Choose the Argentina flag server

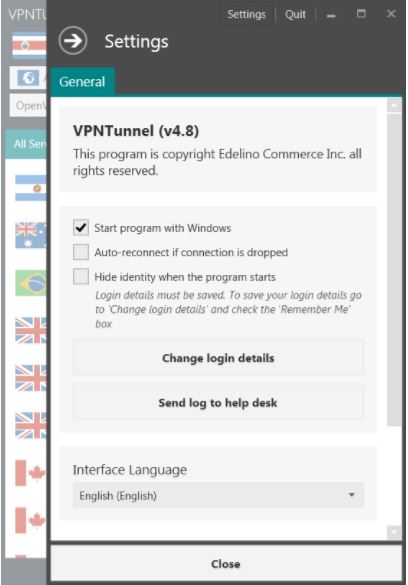[31, 188]
